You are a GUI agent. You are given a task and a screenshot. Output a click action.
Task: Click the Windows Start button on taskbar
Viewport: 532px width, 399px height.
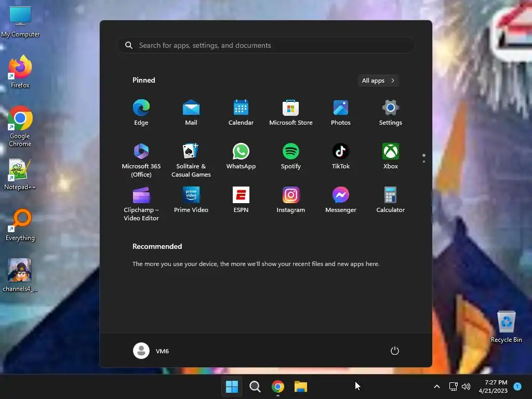tap(232, 387)
